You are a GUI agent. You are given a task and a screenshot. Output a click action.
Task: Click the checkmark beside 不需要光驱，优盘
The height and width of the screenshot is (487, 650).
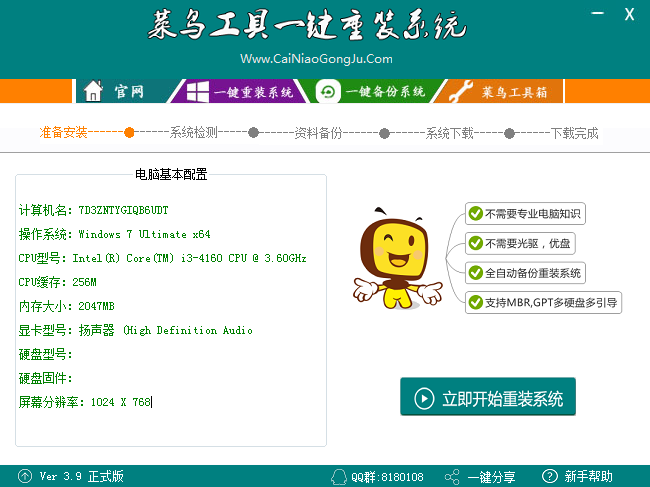tap(474, 243)
